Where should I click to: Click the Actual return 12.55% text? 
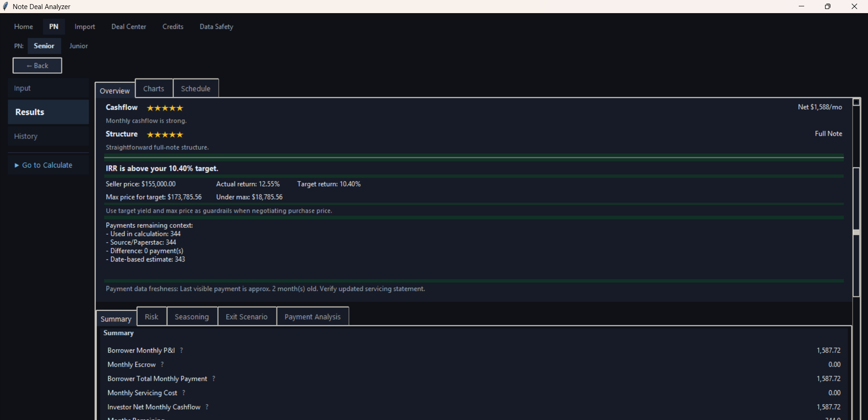coord(248,184)
